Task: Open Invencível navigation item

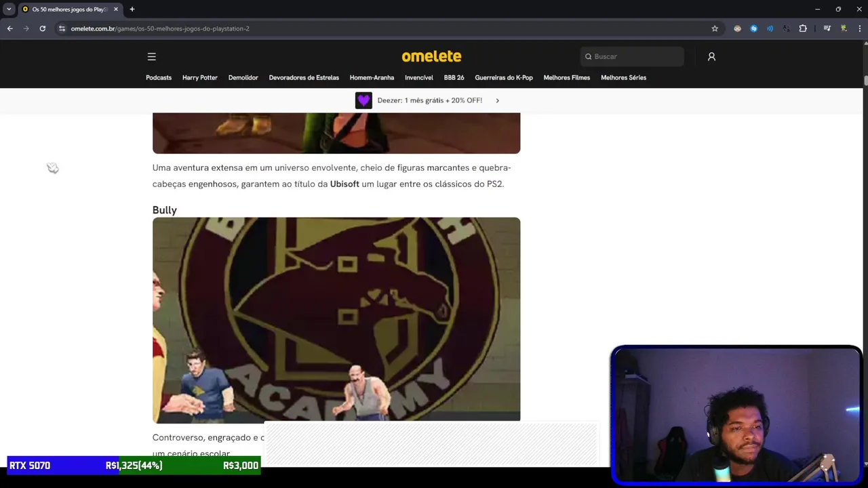Action: tap(419, 77)
